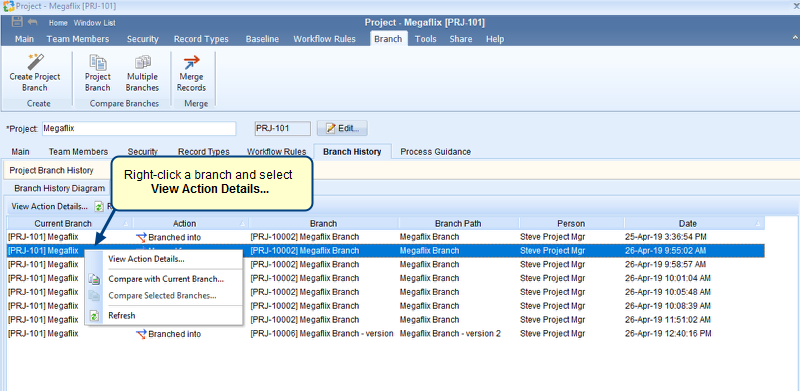This screenshot has width=800, height=391.
Task: Open the Help ribbon tab
Action: pyautogui.click(x=495, y=39)
